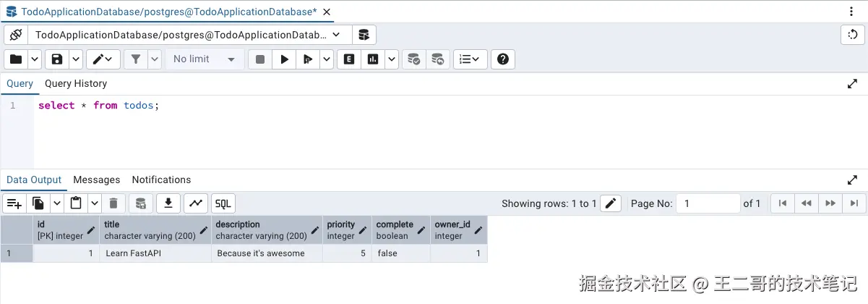Go to the next page button
868x304 pixels.
[x=830, y=203]
